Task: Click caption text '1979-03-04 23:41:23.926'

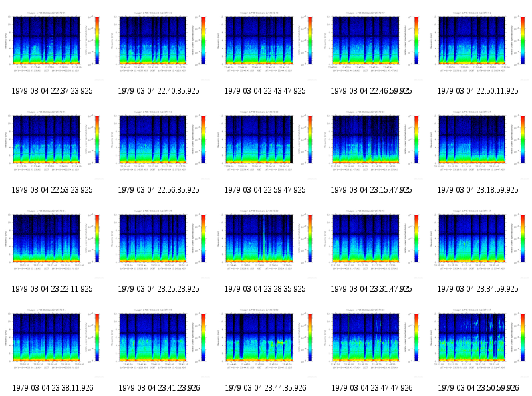Action: click(x=159, y=388)
